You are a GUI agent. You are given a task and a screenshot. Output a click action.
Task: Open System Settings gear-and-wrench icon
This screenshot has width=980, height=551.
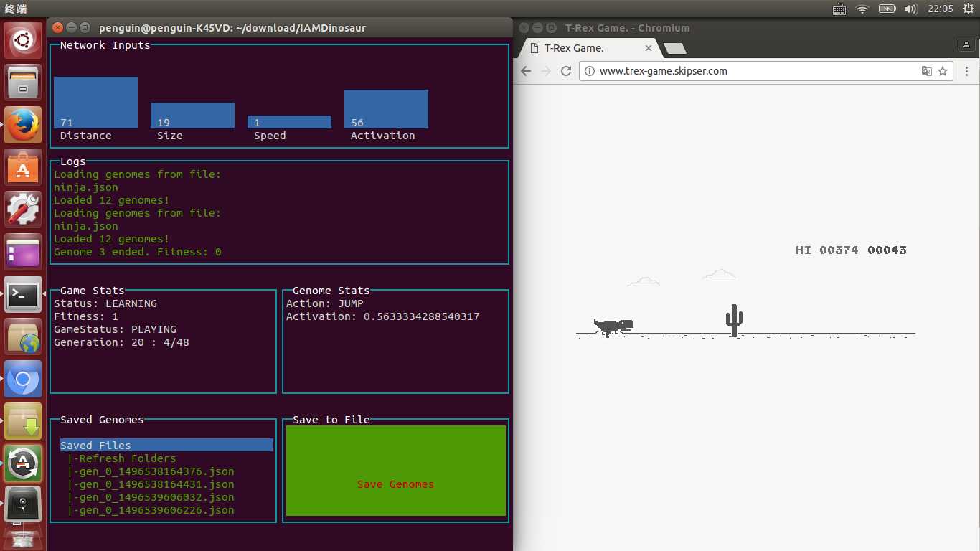(23, 209)
